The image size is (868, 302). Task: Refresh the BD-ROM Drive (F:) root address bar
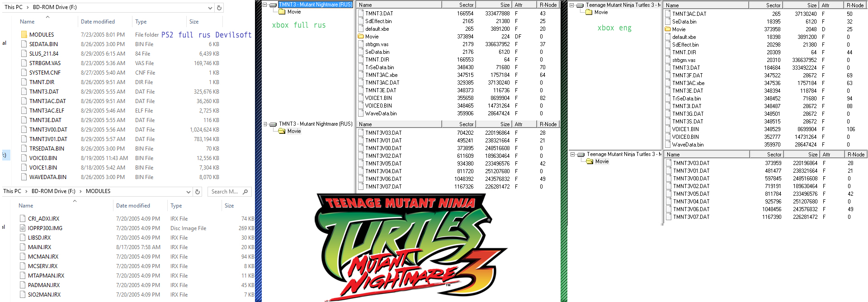coord(219,8)
